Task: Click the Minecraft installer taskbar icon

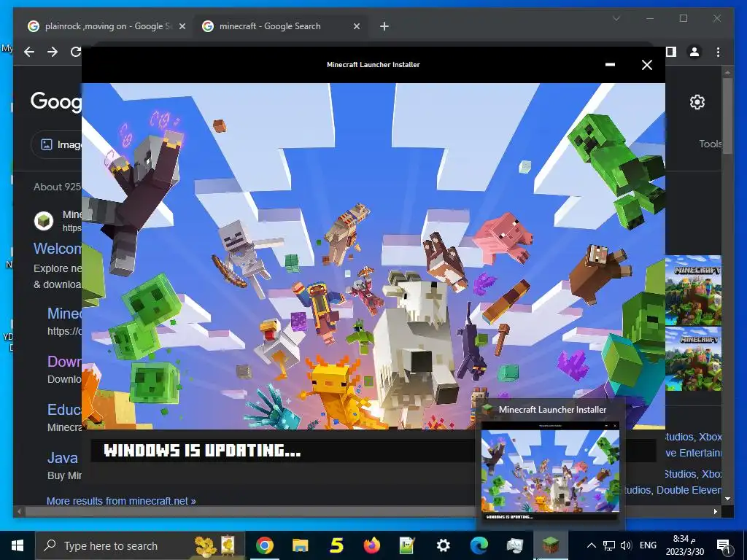Action: pos(551,544)
